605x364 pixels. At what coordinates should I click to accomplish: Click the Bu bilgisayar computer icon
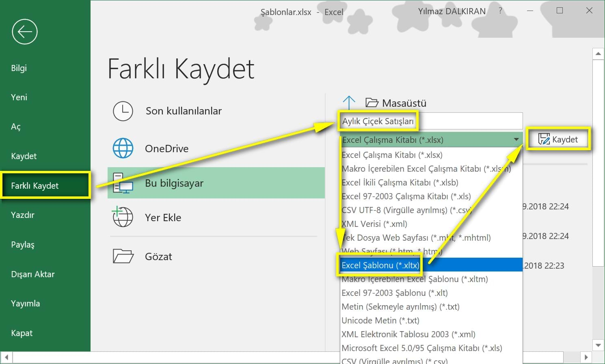[123, 183]
